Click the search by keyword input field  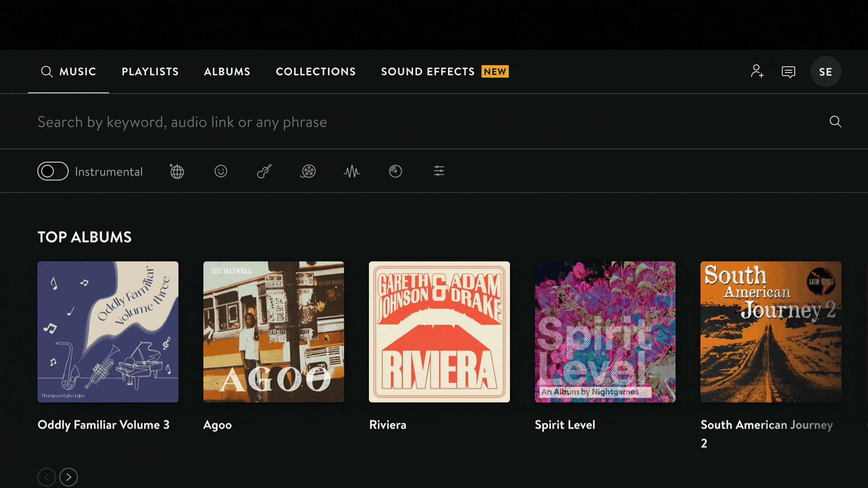pos(407,122)
